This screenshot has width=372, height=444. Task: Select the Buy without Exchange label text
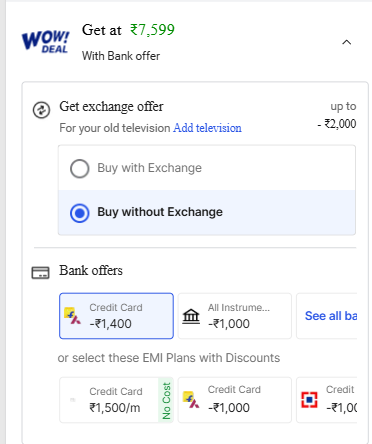[160, 212]
